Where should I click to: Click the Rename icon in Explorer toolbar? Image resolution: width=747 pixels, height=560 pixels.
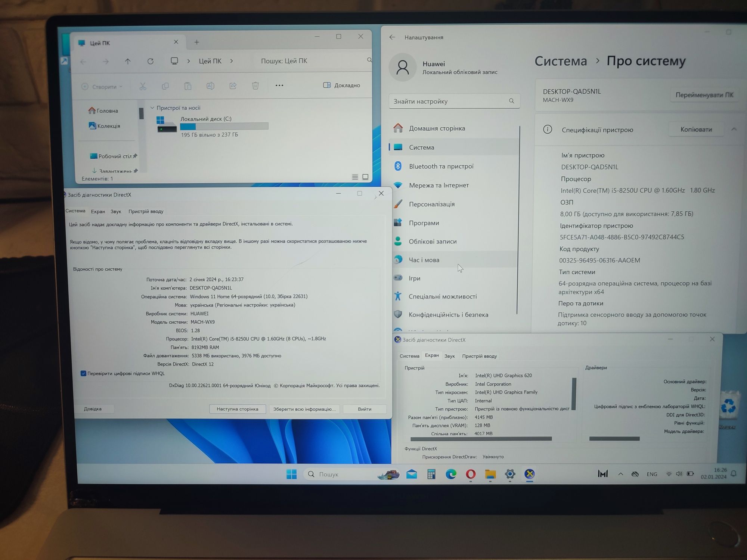(x=210, y=86)
